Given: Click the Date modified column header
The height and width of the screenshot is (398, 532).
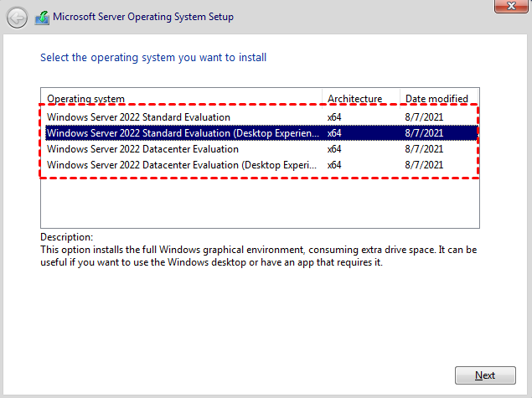Looking at the screenshot, I should (436, 99).
